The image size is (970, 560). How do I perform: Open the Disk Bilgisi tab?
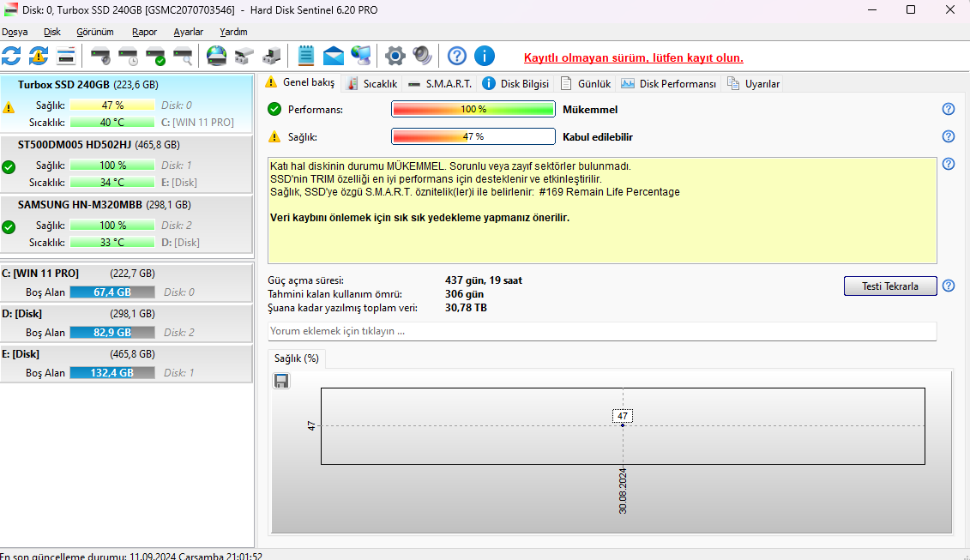(516, 83)
